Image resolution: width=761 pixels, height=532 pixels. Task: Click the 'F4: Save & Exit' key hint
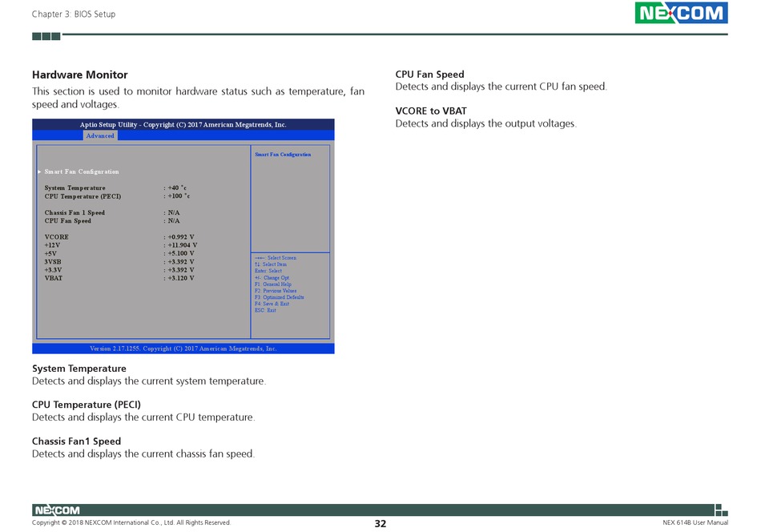(x=272, y=304)
